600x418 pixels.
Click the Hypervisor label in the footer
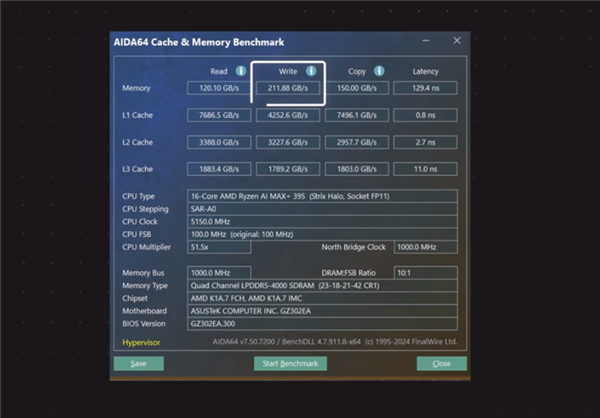(141, 342)
